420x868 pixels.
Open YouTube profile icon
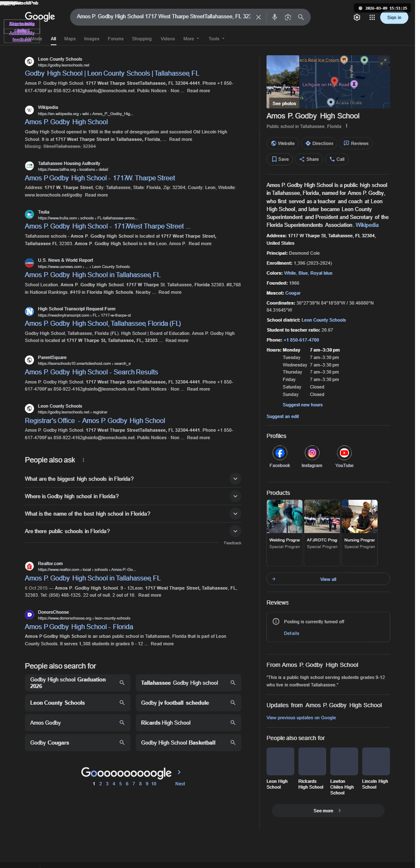344,453
